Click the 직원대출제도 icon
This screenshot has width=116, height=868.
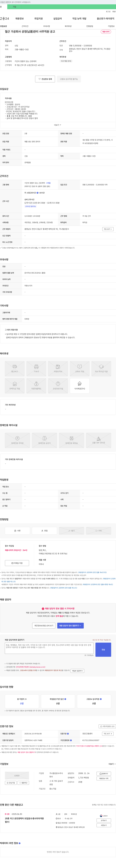tap(36, 386)
